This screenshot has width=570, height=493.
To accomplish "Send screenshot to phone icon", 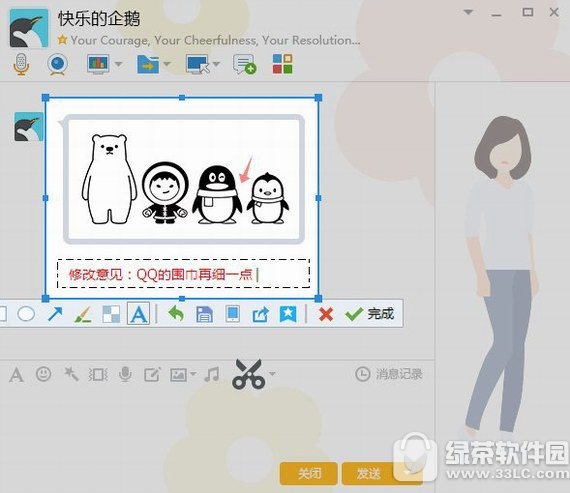I will [232, 314].
